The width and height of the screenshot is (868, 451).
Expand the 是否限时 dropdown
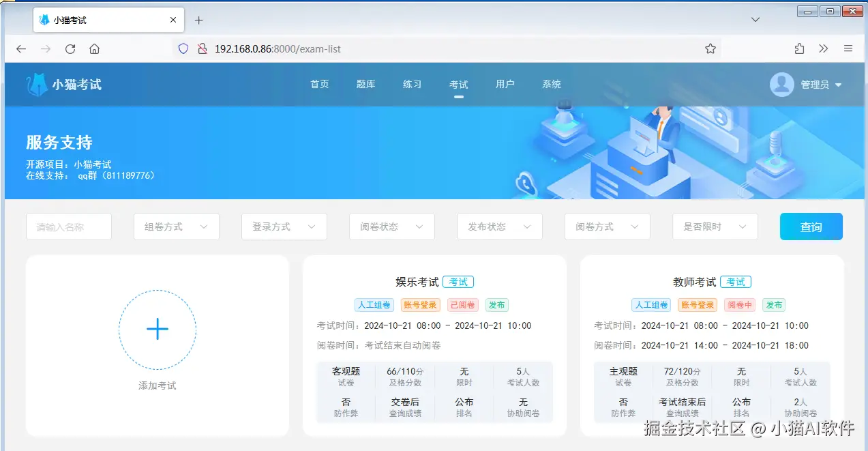click(x=715, y=227)
